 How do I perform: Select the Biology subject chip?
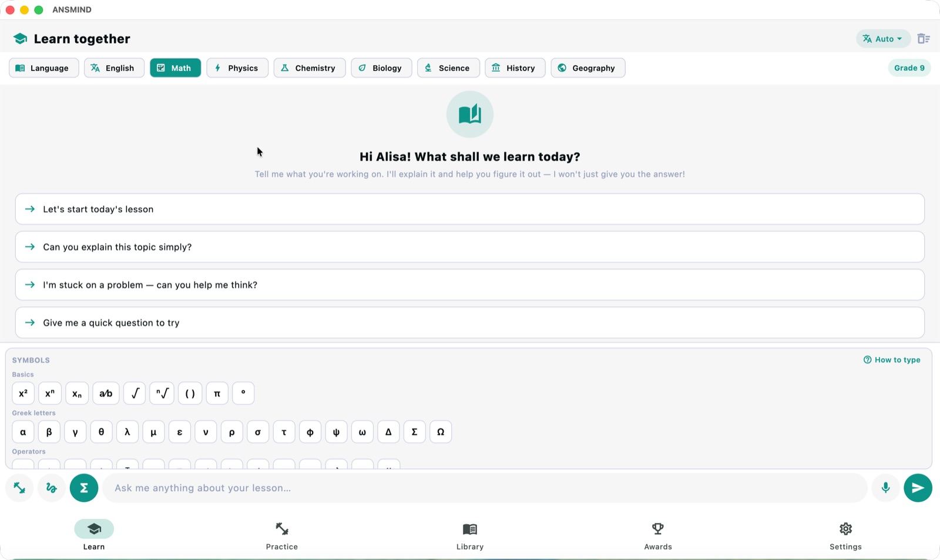point(381,68)
